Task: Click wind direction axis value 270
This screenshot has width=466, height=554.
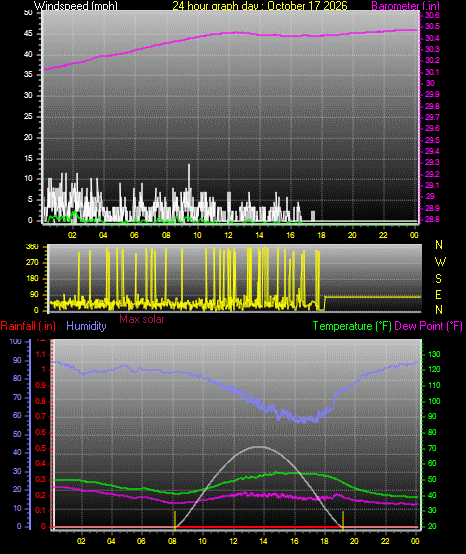Action: 32,263
